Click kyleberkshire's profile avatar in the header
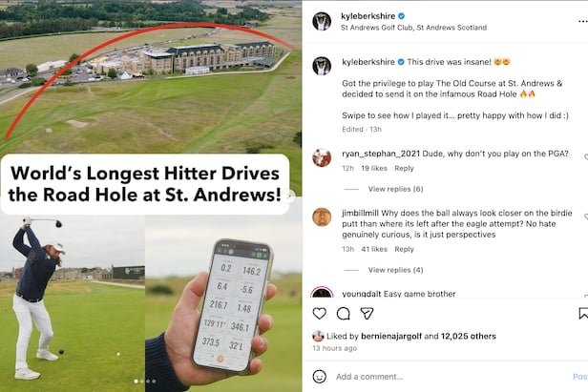 pyautogui.click(x=322, y=21)
